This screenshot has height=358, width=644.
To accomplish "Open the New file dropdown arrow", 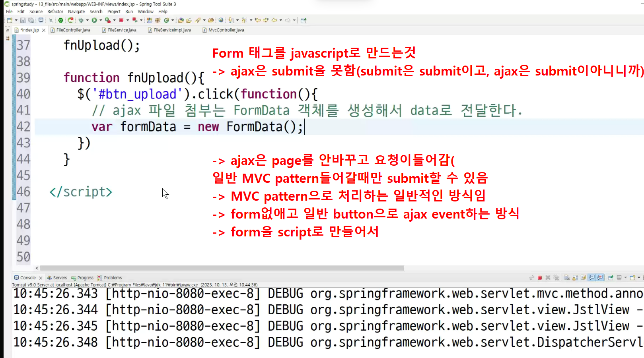I will (16, 20).
